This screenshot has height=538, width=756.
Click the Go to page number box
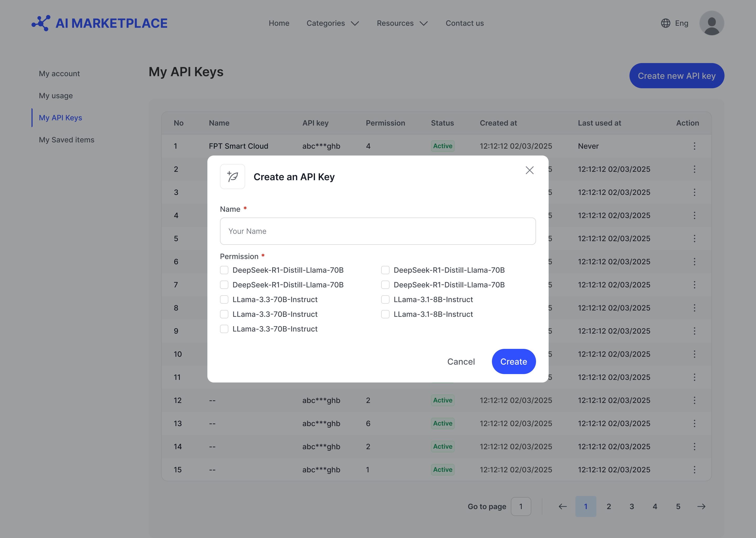pos(521,506)
